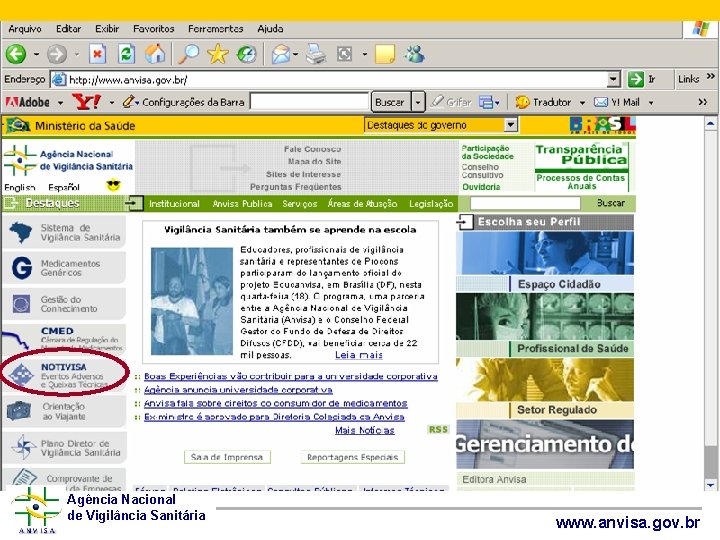Open the Y! Mail dropdown arrow
720x540 pixels.
click(x=651, y=102)
